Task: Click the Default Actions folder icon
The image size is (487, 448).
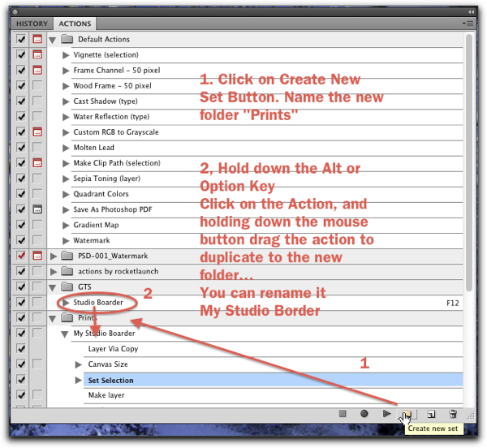Action: tap(67, 39)
